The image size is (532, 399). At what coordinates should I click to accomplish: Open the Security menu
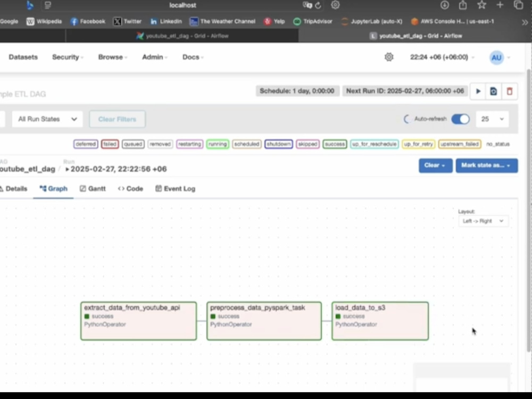(68, 57)
